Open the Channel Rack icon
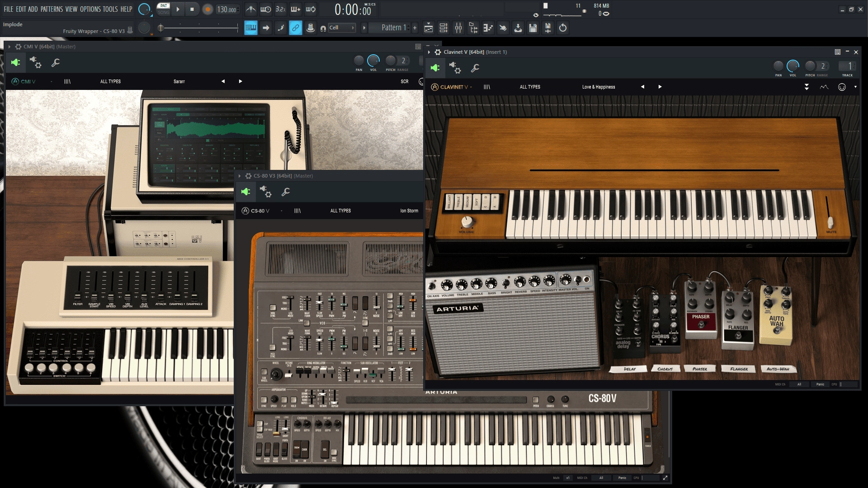The image size is (868, 488). (x=443, y=28)
